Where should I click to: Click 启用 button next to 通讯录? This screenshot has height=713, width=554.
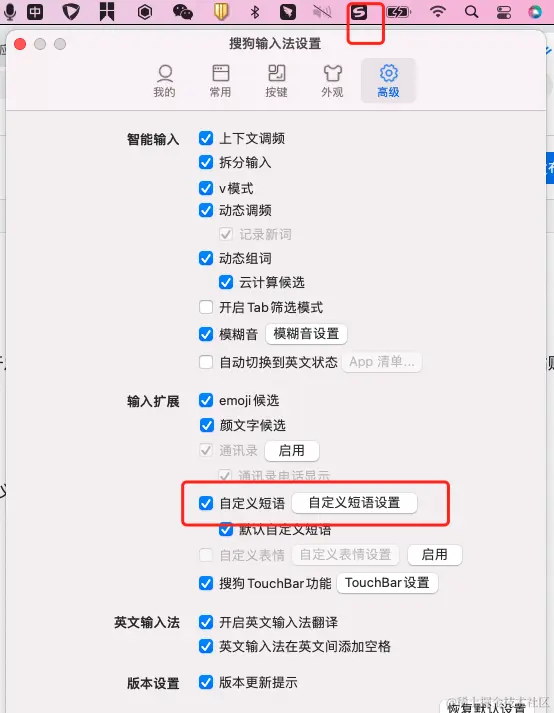click(292, 451)
